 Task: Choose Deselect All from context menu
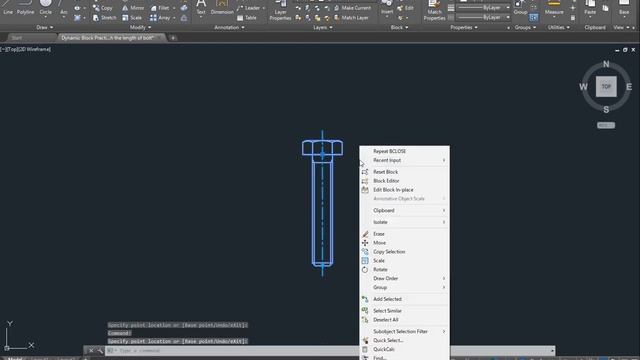click(x=404, y=320)
